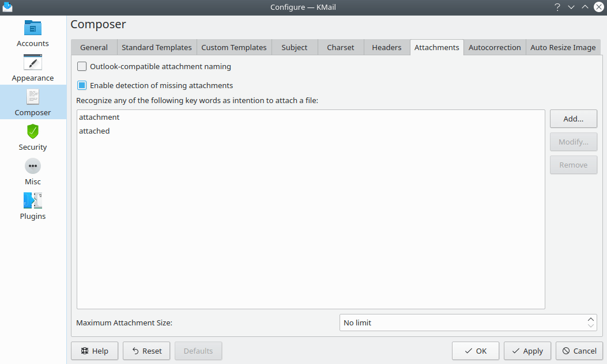Open the Auto Resize Image tab
The height and width of the screenshot is (364, 607).
563,47
